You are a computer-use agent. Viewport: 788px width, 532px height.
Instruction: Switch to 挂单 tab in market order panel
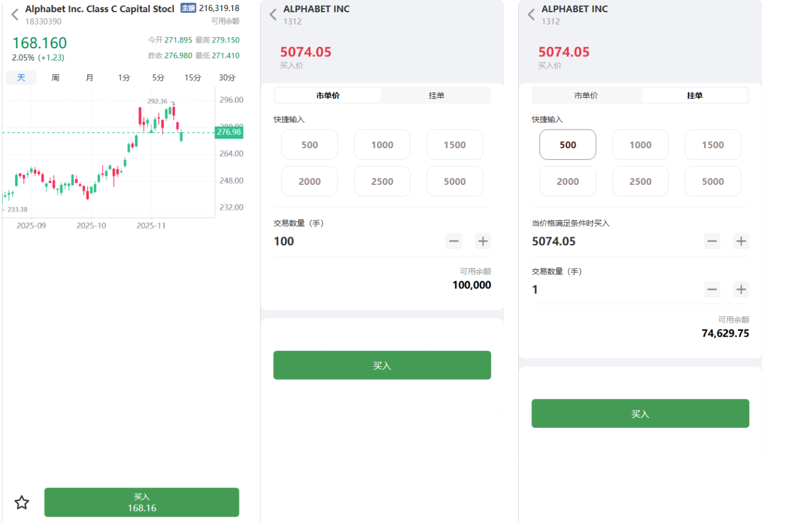[x=436, y=95]
